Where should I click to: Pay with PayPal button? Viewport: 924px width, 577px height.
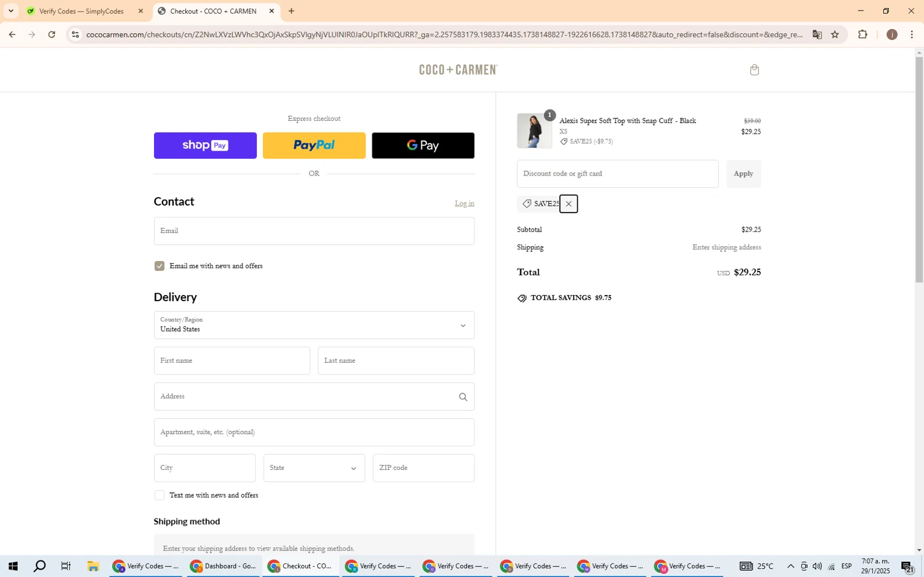(314, 145)
